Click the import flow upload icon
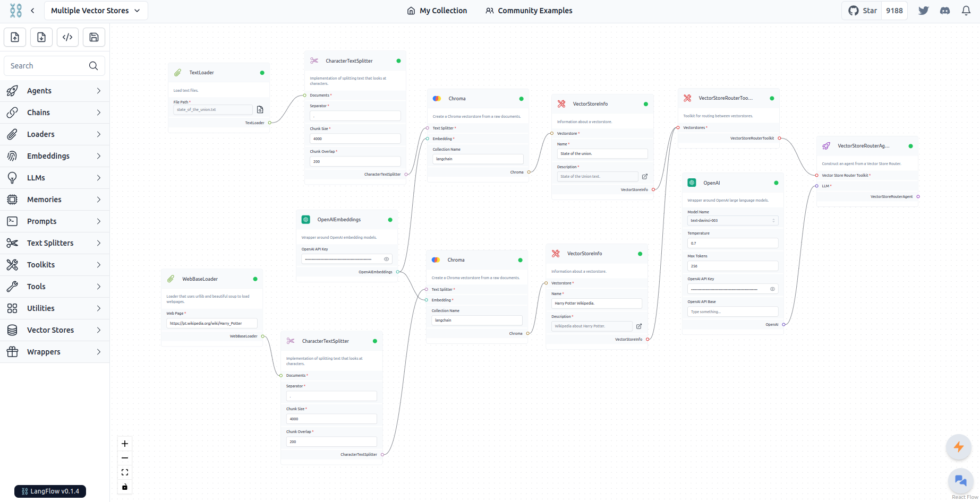The image size is (980, 502). 15,37
